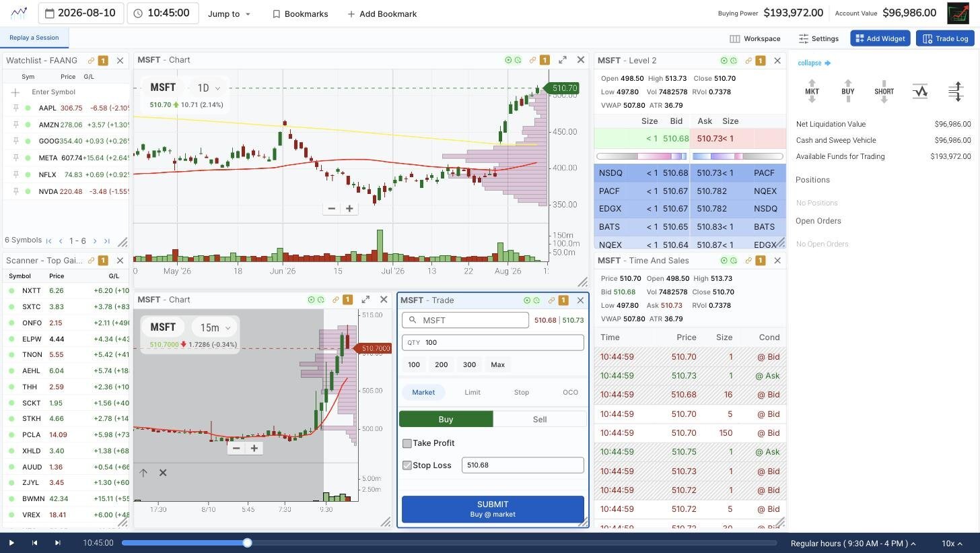Screen dimensions: 980x553
Task: Open the Regular hours session dropdown
Action: pyautogui.click(x=853, y=543)
